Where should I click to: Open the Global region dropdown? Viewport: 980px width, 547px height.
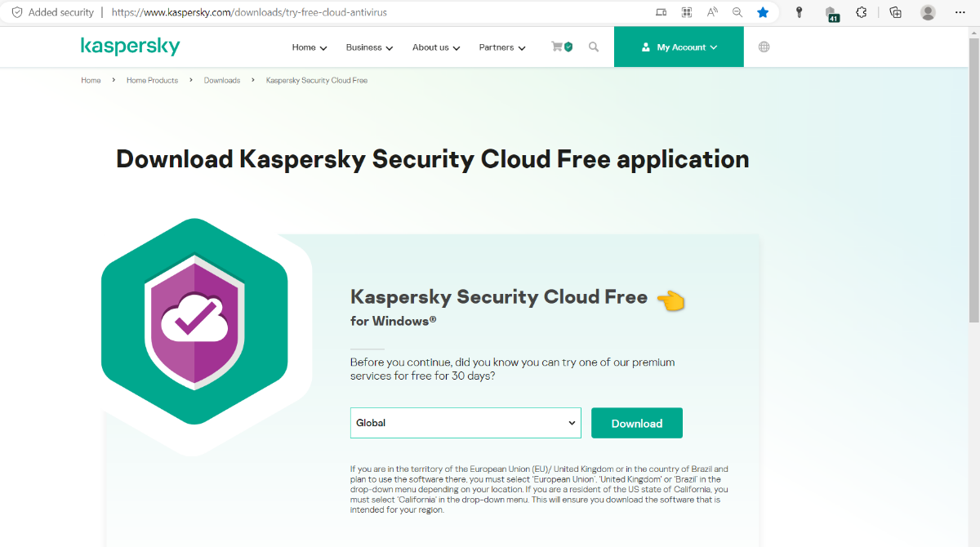point(465,423)
